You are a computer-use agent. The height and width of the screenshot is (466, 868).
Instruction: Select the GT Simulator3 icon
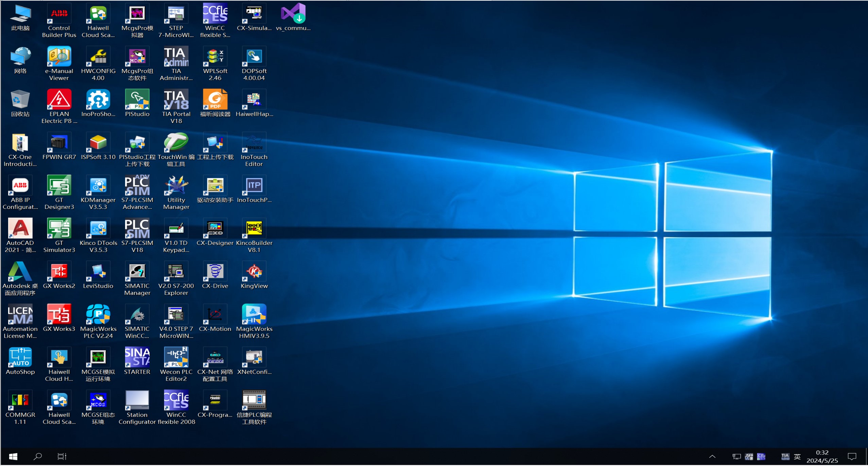coord(59,235)
